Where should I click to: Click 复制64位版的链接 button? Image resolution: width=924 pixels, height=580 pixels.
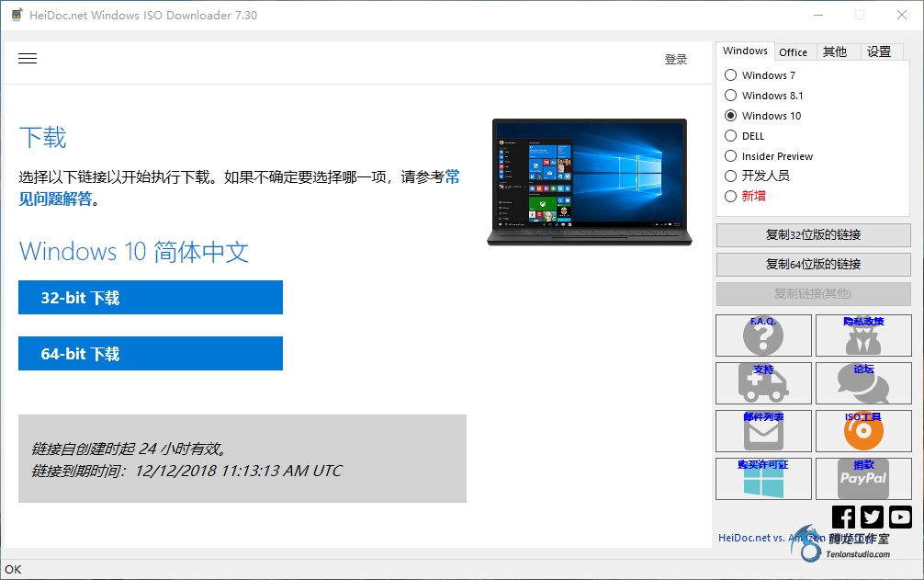(813, 265)
